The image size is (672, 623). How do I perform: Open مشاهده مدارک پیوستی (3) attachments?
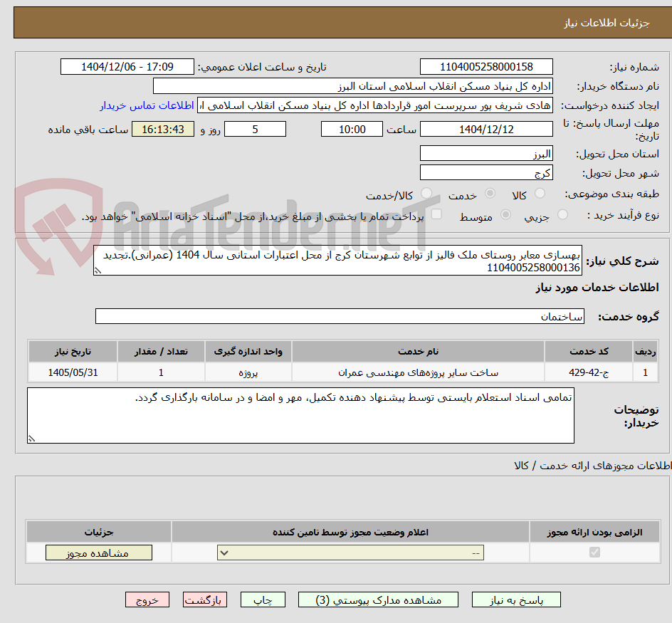[378, 600]
